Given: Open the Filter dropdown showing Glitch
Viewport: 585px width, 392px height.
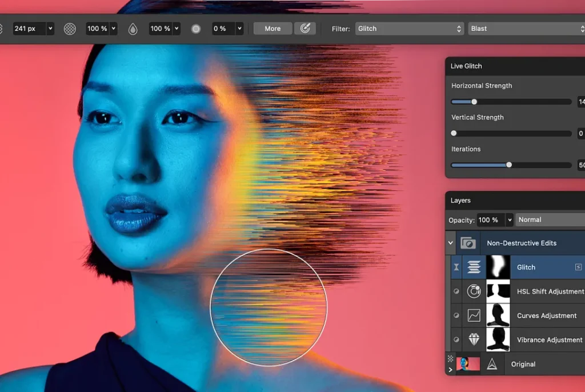Looking at the screenshot, I should coord(408,28).
